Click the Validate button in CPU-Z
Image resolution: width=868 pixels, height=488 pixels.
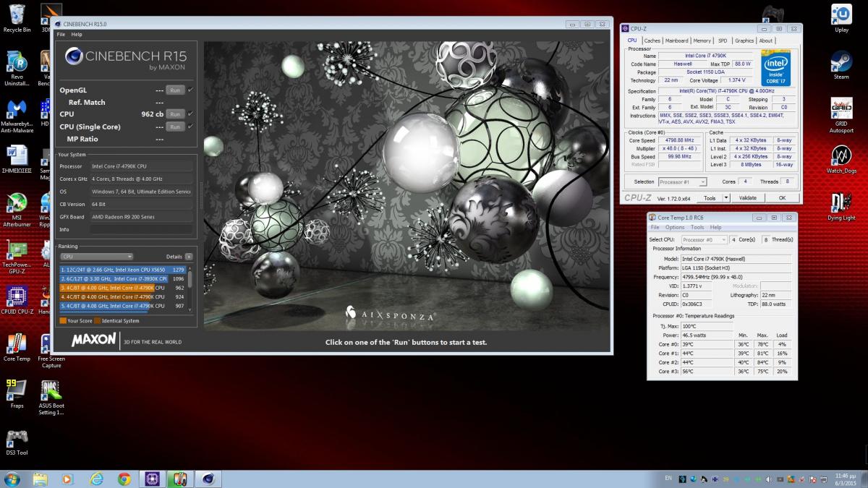coord(747,198)
